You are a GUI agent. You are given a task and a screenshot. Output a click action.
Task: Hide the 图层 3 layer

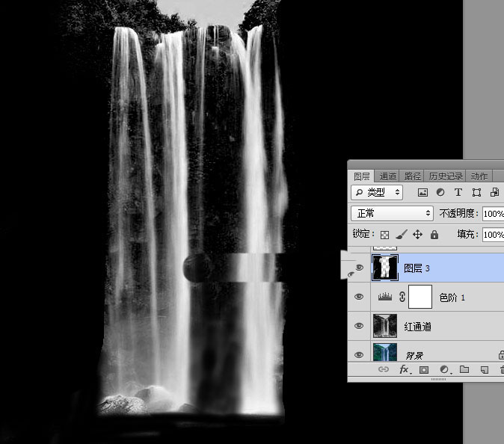tap(359, 268)
